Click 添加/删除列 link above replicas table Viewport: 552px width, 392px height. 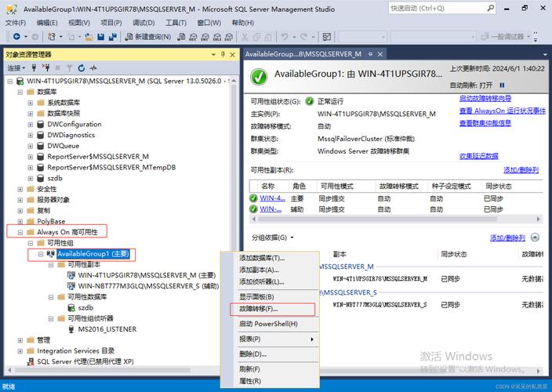(x=521, y=170)
